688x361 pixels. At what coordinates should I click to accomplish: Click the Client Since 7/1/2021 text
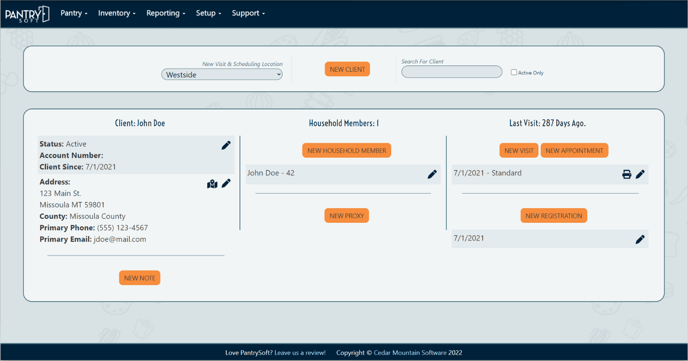[x=78, y=167]
